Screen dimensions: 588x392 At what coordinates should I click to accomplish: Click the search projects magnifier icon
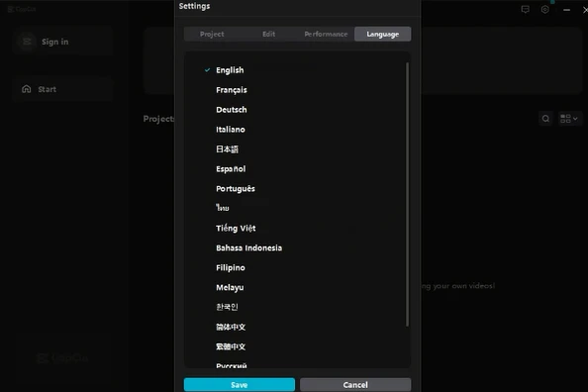click(x=545, y=119)
